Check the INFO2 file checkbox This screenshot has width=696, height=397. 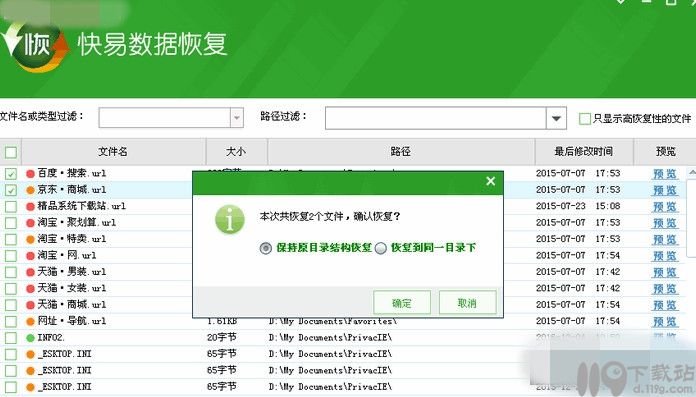[11, 338]
